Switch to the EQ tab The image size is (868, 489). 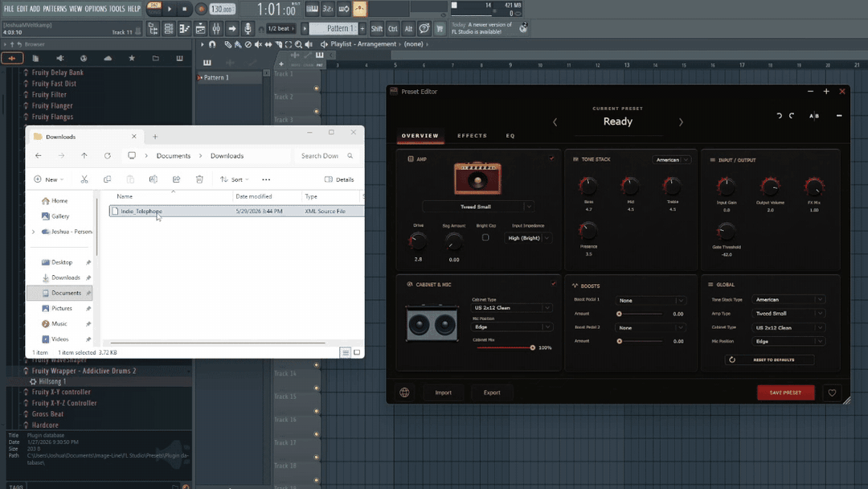click(x=510, y=136)
